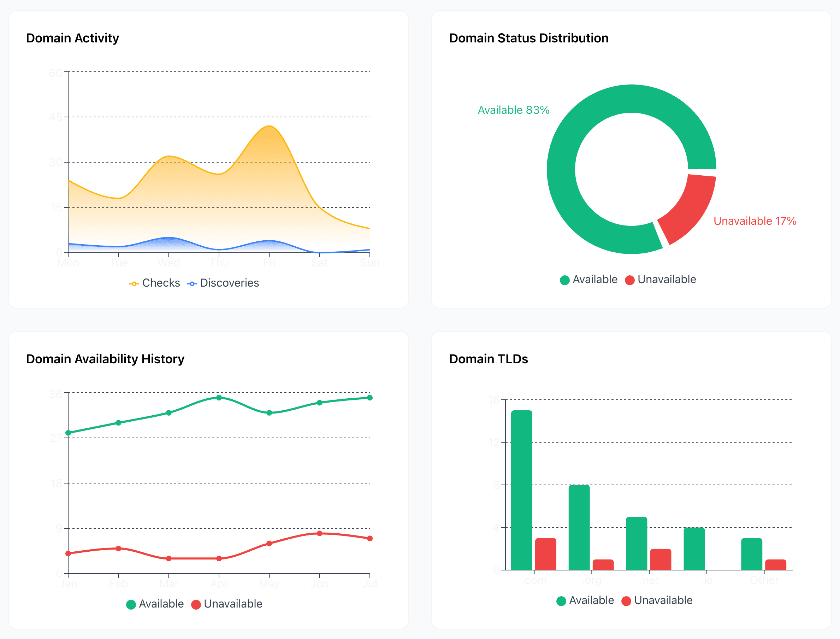
Task: Select the red Unavailable legend dot icon
Action: pyautogui.click(x=629, y=280)
